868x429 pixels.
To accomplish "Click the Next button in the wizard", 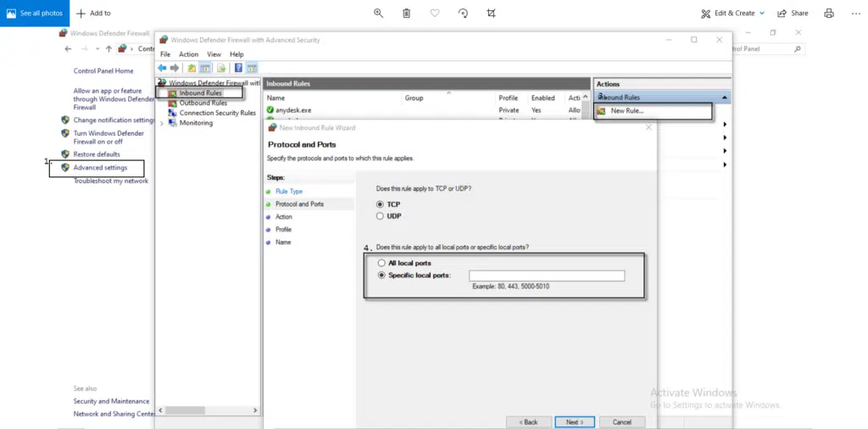I will pyautogui.click(x=575, y=422).
